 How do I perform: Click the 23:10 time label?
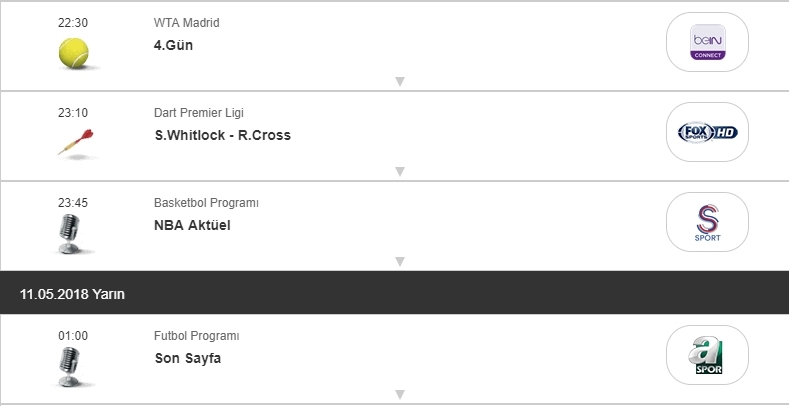(x=73, y=113)
